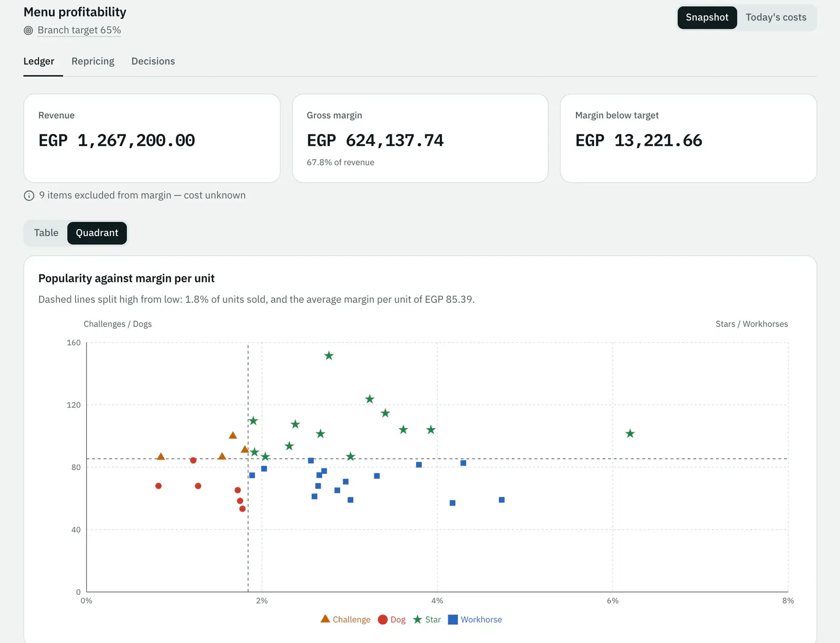Click the Stars / Workhorses quadrant label
The height and width of the screenshot is (643, 840).
pyautogui.click(x=752, y=324)
